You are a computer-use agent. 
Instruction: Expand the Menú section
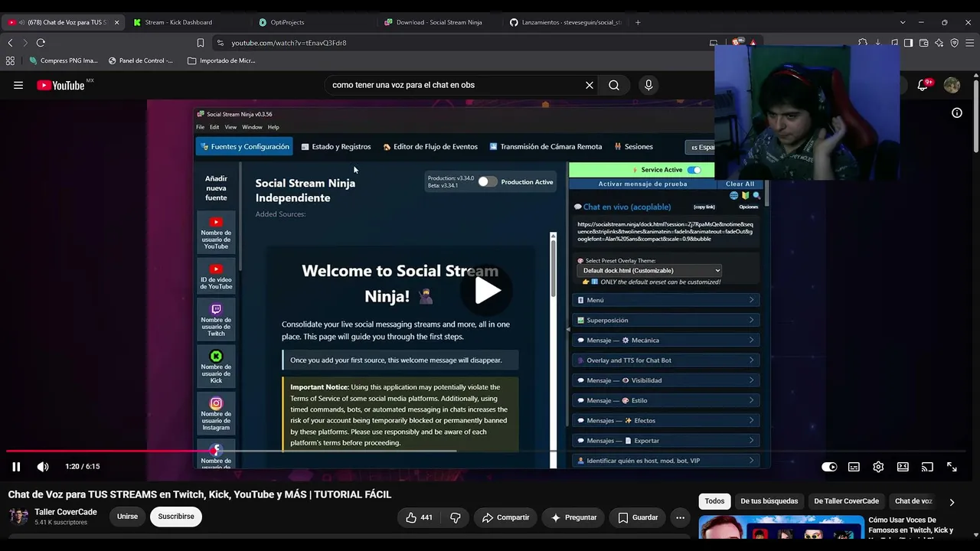(665, 300)
